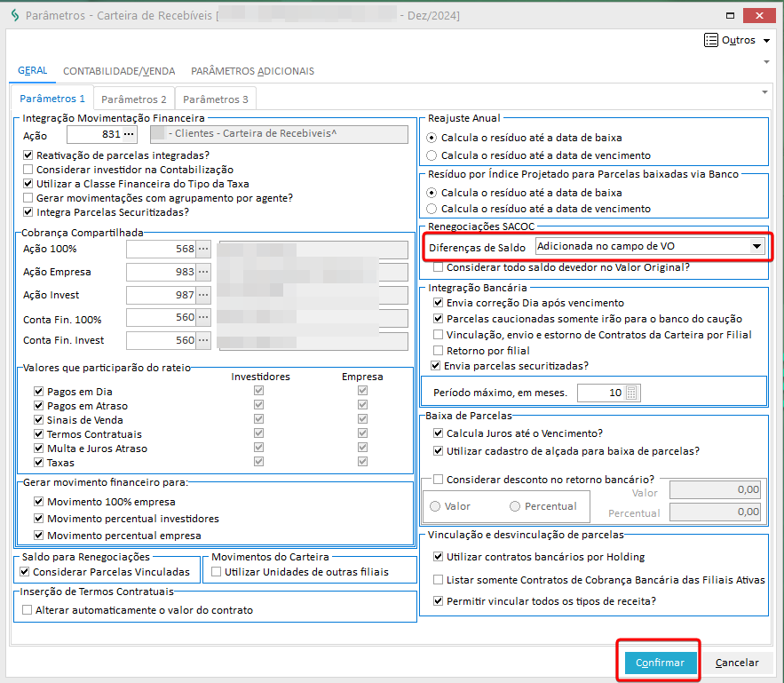Click the Confirmar button
Screen dimensions: 784x683
[x=660, y=663]
